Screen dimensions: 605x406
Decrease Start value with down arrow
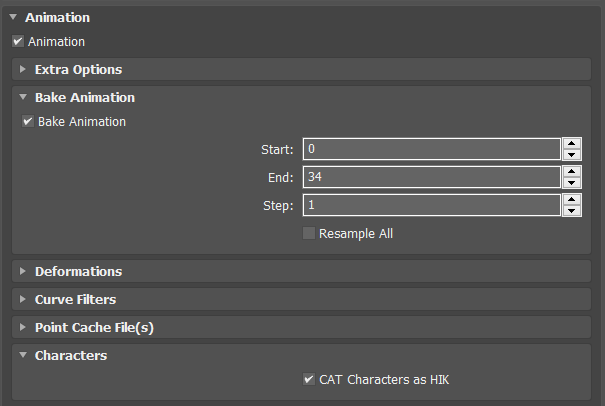[x=571, y=155]
